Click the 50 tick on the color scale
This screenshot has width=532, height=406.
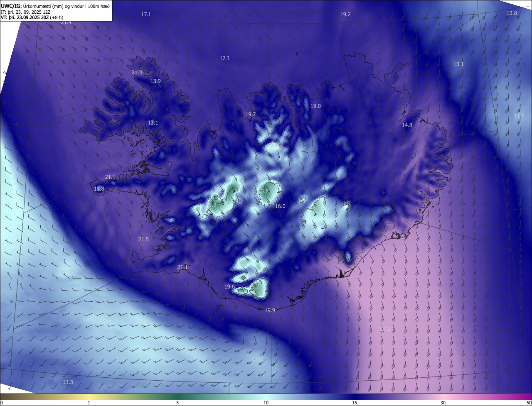pyautogui.click(x=529, y=403)
